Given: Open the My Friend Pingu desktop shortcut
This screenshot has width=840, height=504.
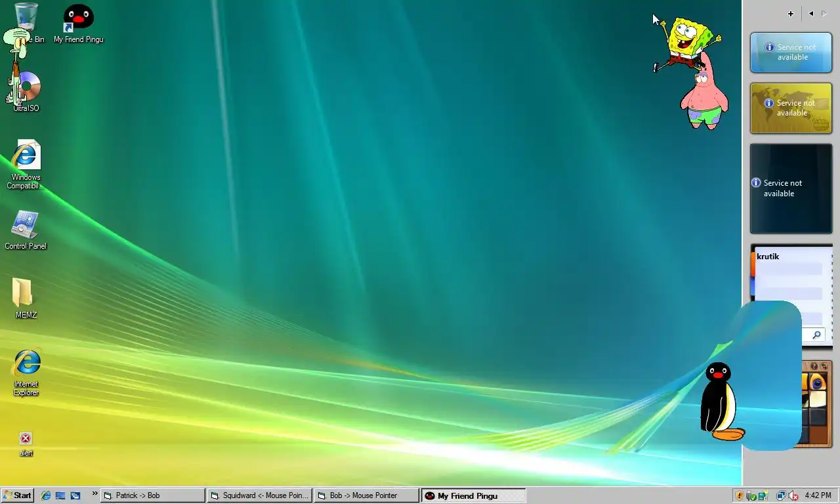Looking at the screenshot, I should 78,24.
